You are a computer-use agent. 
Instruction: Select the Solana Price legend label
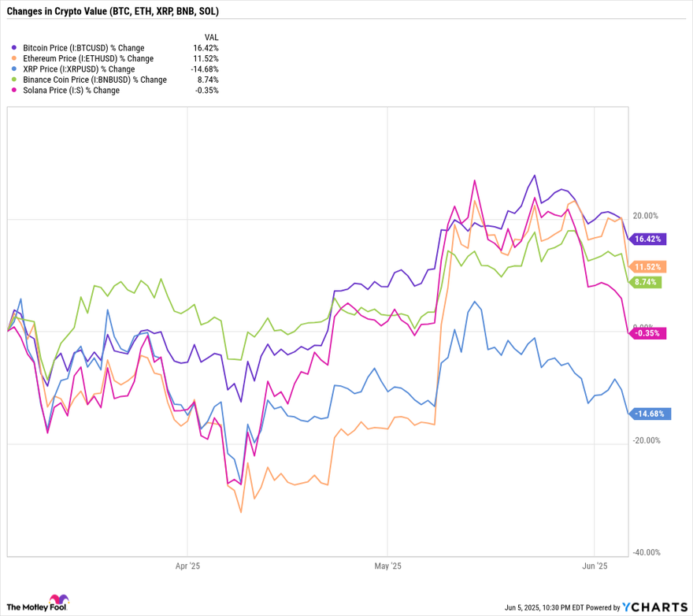click(x=71, y=91)
